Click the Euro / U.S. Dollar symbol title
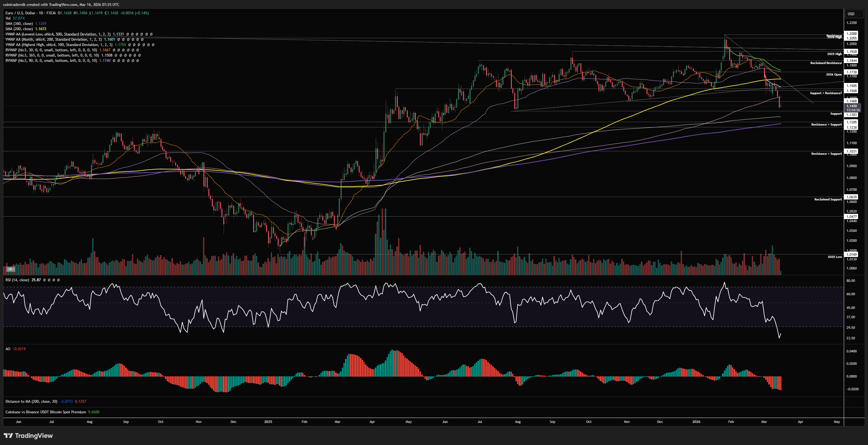Image resolution: width=868 pixels, height=445 pixels. (x=20, y=13)
